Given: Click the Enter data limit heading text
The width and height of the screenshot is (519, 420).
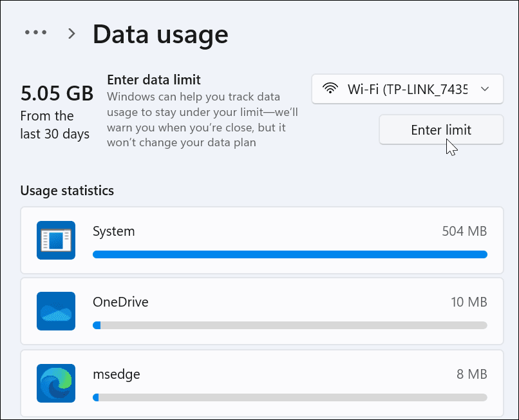Looking at the screenshot, I should tap(155, 79).
